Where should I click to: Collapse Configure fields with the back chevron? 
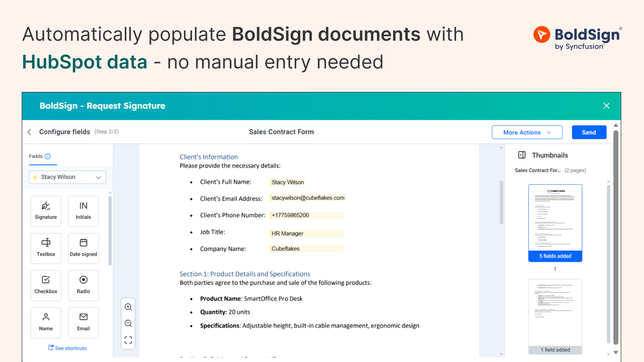click(x=29, y=132)
